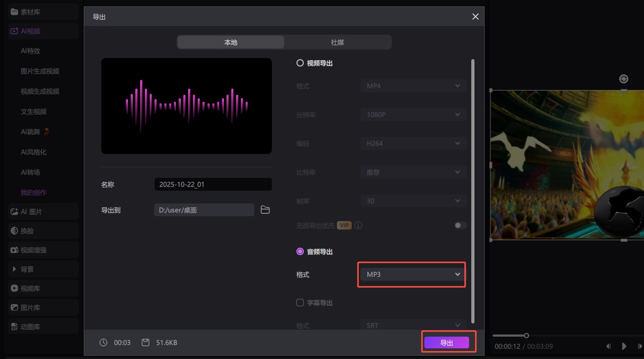The height and width of the screenshot is (359, 644).
Task: Click the info icon next to VIP badge
Action: pyautogui.click(x=358, y=225)
